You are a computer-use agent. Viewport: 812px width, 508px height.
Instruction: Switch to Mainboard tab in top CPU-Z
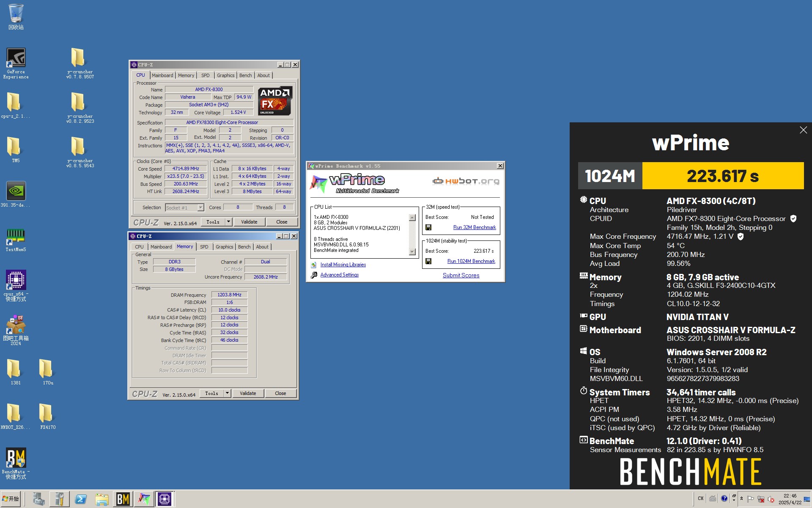tap(162, 75)
